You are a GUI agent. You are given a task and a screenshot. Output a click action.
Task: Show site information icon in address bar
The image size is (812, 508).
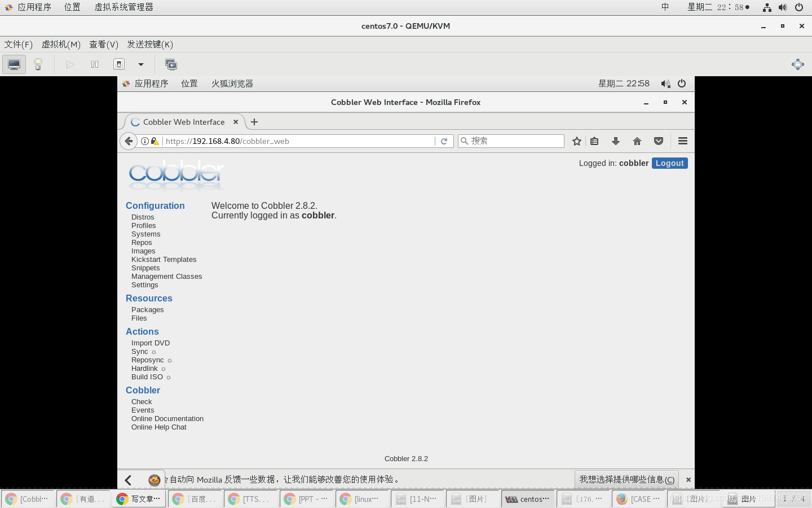coord(145,141)
